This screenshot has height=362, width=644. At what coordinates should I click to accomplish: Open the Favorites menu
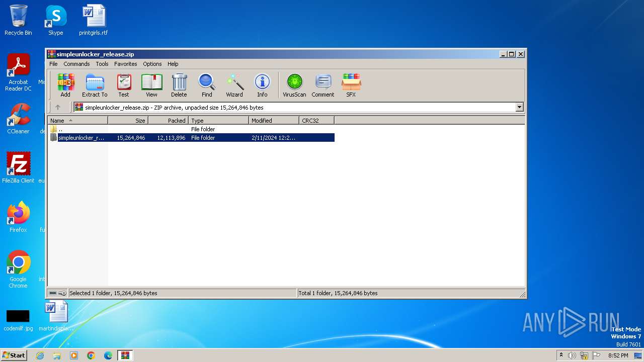126,64
